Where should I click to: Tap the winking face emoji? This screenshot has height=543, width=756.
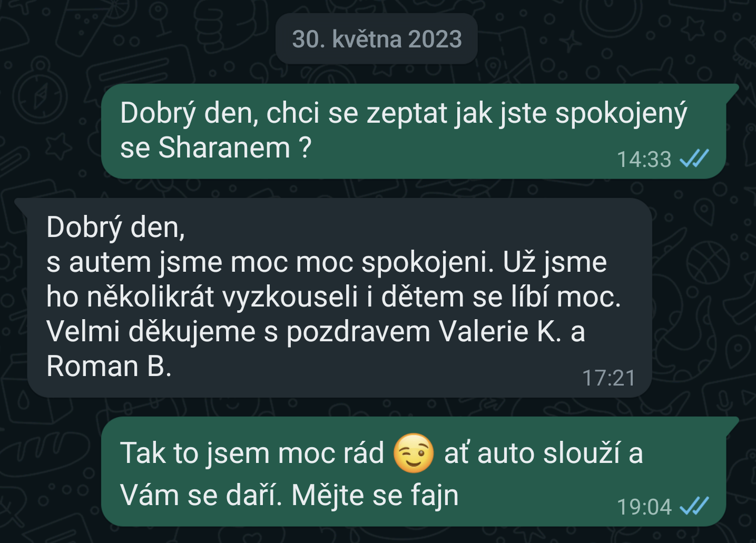414,453
